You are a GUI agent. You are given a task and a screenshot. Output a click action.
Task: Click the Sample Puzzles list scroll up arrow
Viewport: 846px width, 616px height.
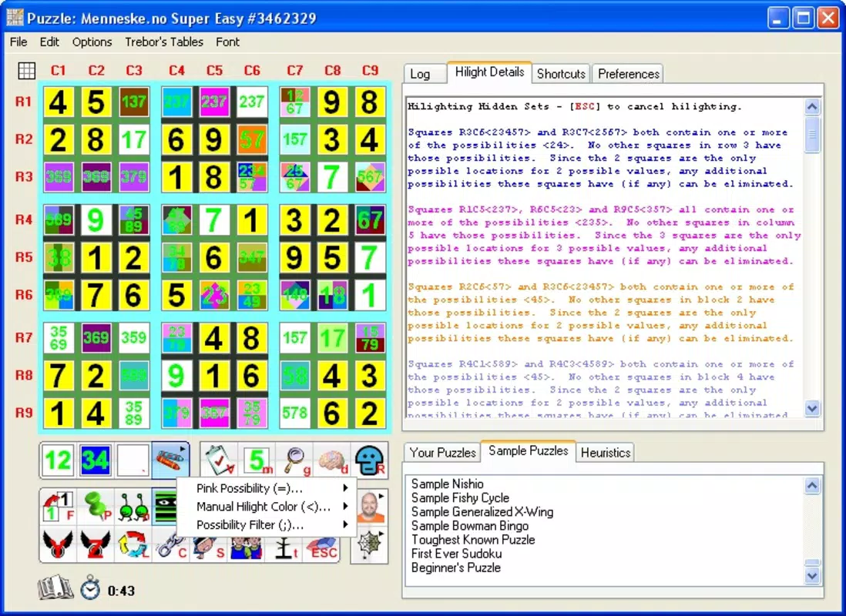[x=812, y=486]
